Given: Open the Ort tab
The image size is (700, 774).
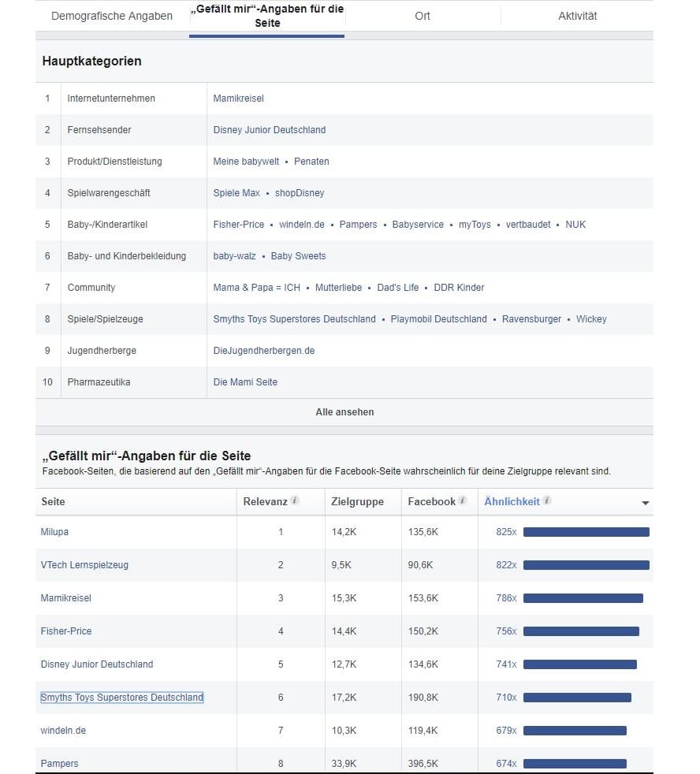Looking at the screenshot, I should click(x=422, y=16).
